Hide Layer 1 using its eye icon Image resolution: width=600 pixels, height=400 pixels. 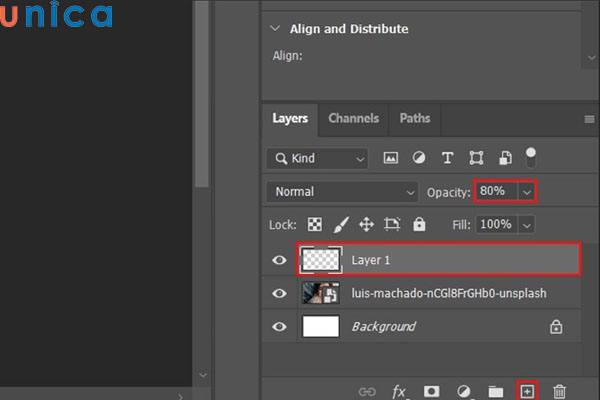tap(280, 260)
